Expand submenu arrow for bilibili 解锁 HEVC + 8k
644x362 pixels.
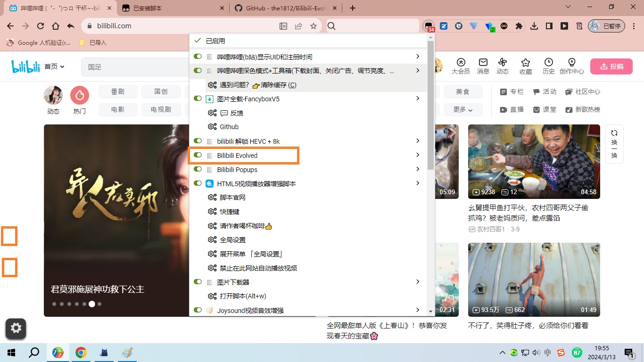click(418, 141)
